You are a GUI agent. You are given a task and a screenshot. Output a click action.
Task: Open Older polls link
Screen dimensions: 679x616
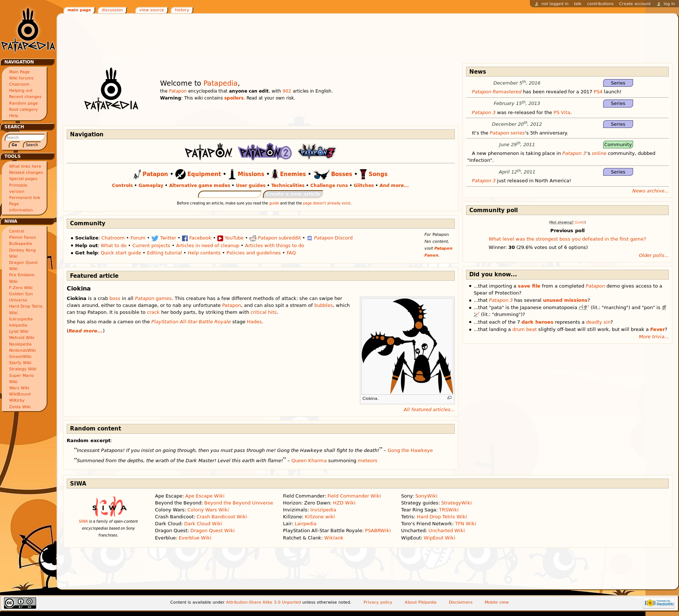point(653,256)
